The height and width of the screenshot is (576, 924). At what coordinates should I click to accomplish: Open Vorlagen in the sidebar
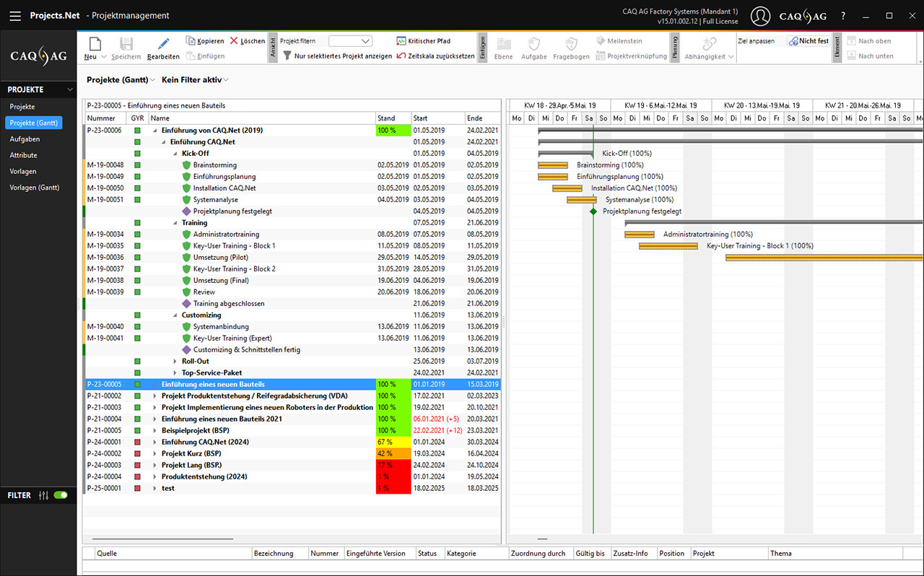(x=23, y=171)
